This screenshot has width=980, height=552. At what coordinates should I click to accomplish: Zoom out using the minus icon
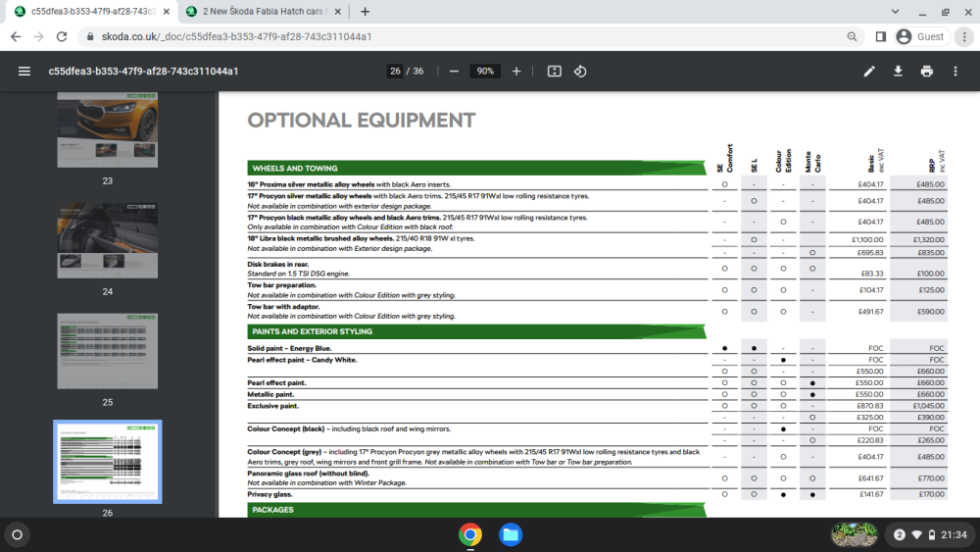[x=454, y=72]
